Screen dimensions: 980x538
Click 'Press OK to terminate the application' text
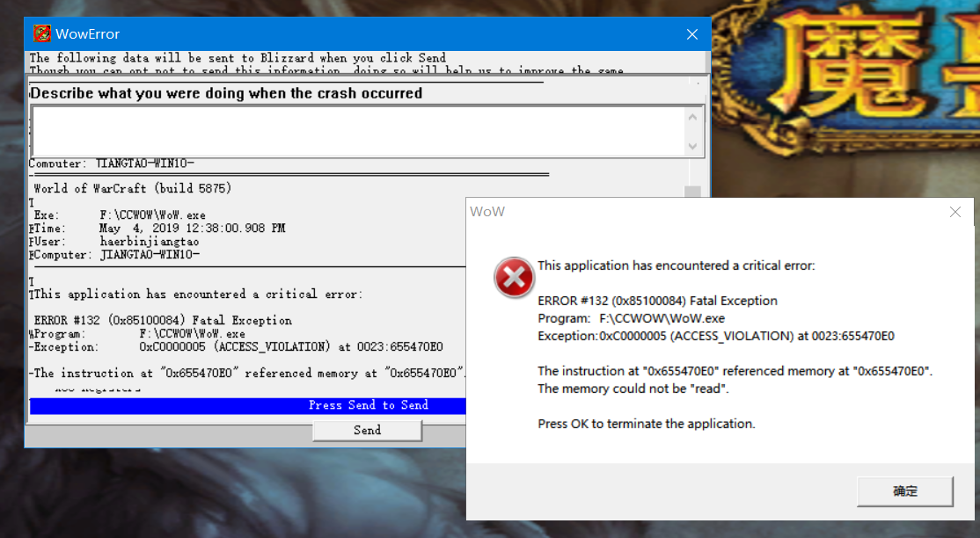[x=646, y=424]
